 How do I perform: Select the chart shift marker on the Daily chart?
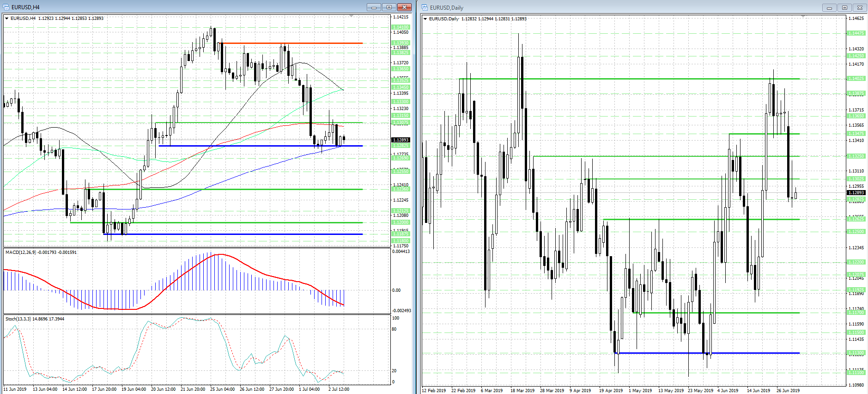803,17
